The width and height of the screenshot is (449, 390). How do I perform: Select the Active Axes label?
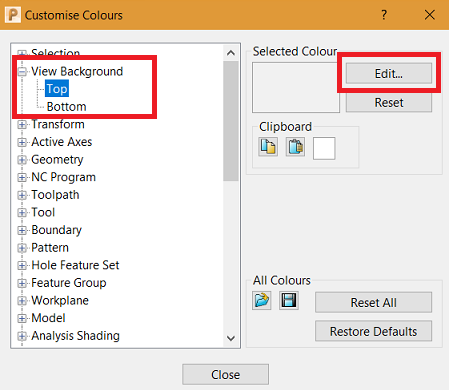coord(62,142)
